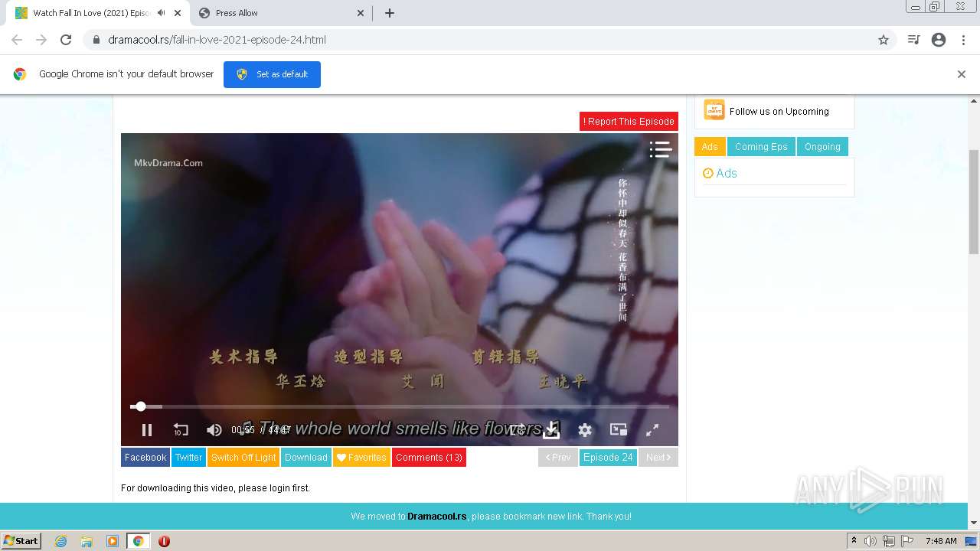The height and width of the screenshot is (551, 980).
Task: Set Chrome as default browser
Action: point(272,74)
